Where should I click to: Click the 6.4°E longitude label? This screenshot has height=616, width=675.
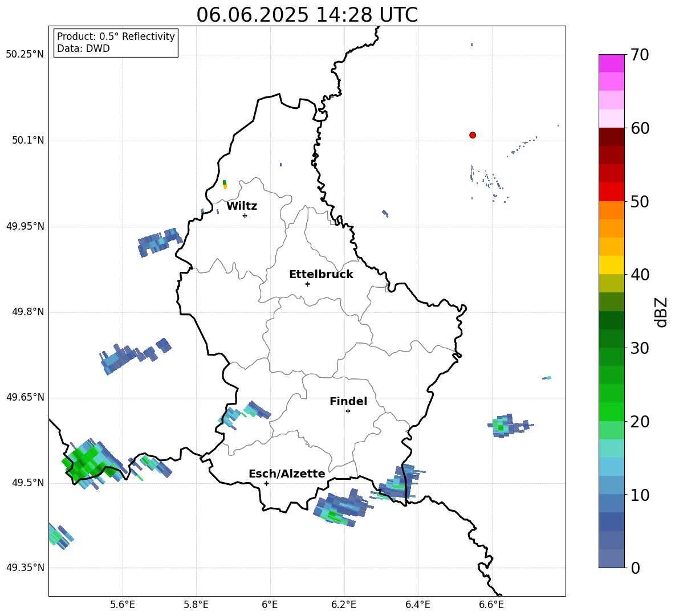click(x=417, y=605)
